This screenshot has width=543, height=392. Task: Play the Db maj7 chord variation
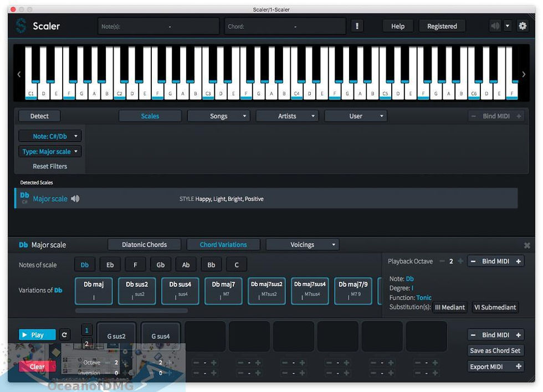pyautogui.click(x=223, y=291)
